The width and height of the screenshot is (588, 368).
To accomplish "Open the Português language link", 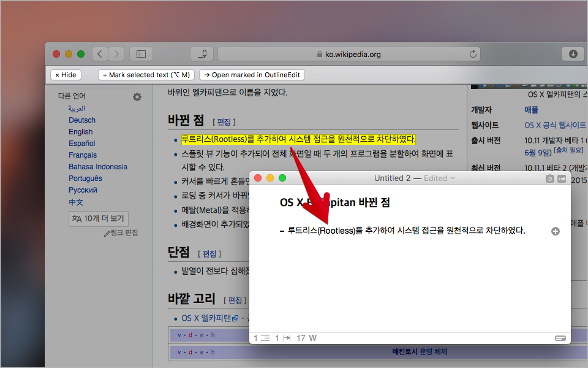I will coord(85,178).
